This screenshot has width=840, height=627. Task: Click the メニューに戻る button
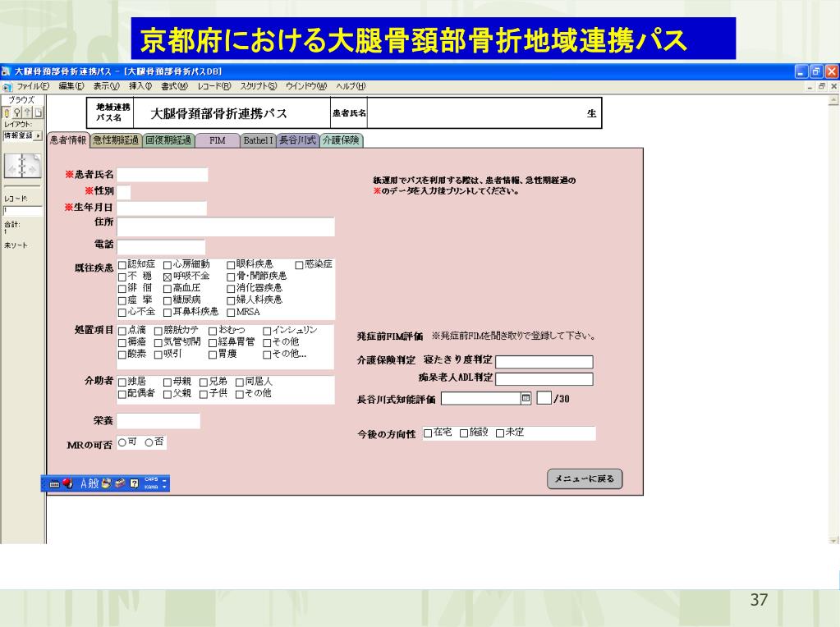pyautogui.click(x=585, y=478)
